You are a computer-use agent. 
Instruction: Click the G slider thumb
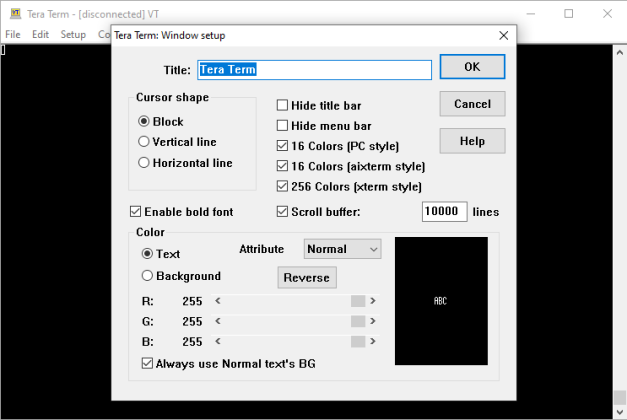[358, 321]
